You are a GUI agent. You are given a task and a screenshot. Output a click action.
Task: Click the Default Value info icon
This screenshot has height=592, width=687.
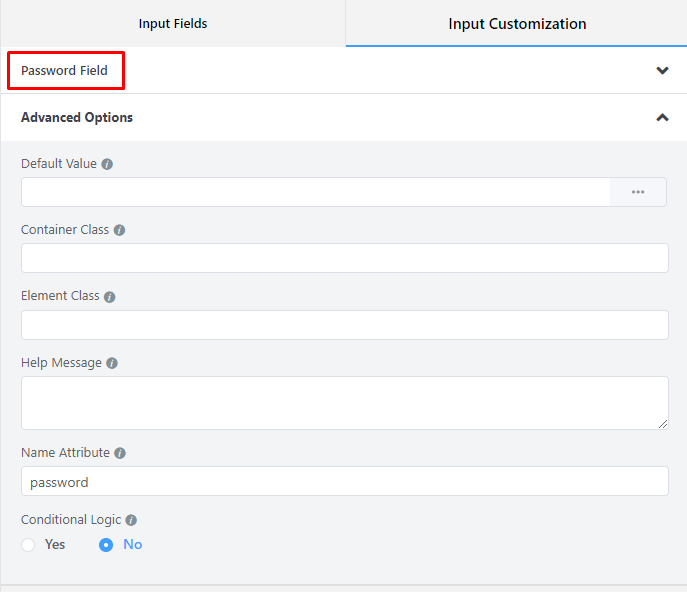(x=107, y=164)
